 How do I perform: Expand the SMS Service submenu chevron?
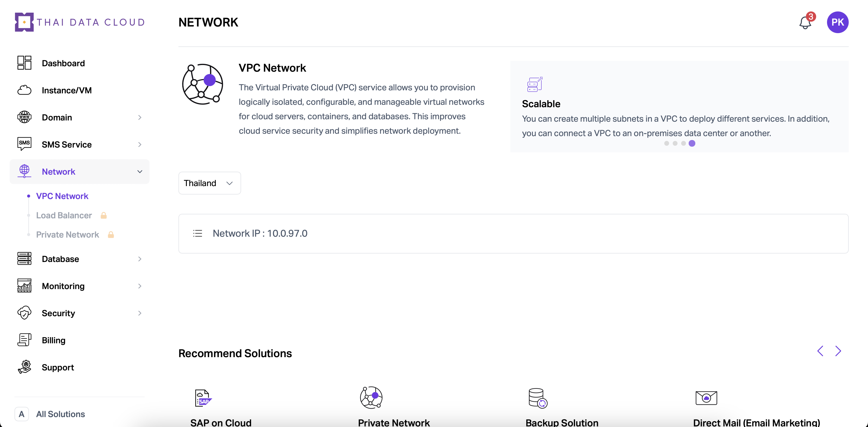(x=140, y=145)
